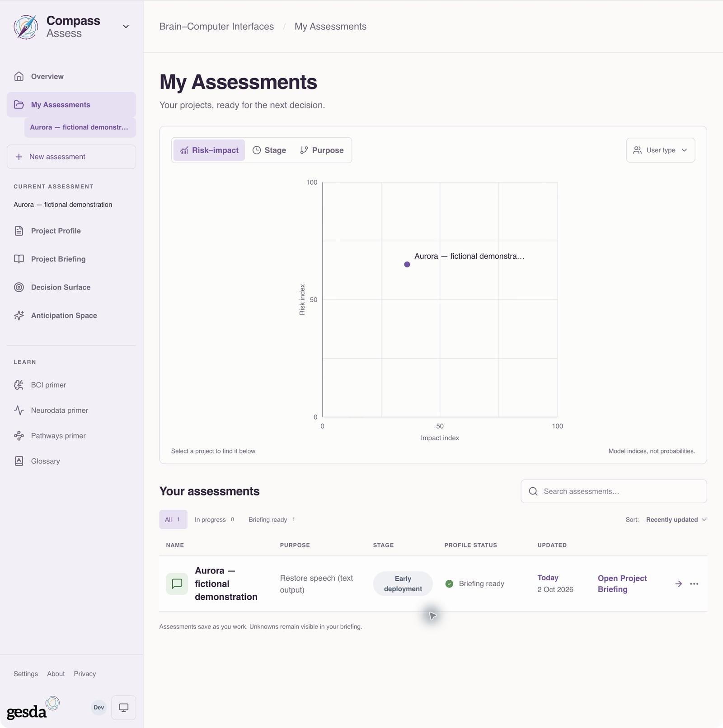
Task: Open Anticipation Space
Action: (71, 316)
